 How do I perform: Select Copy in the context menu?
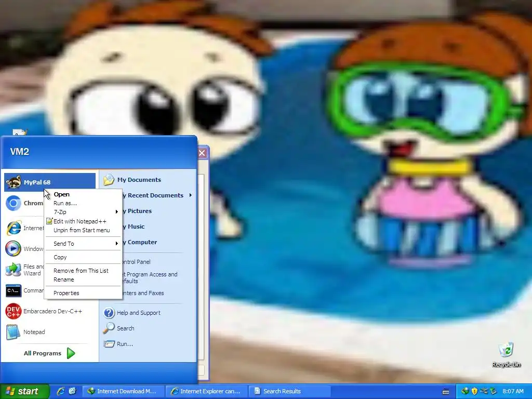click(x=83, y=257)
